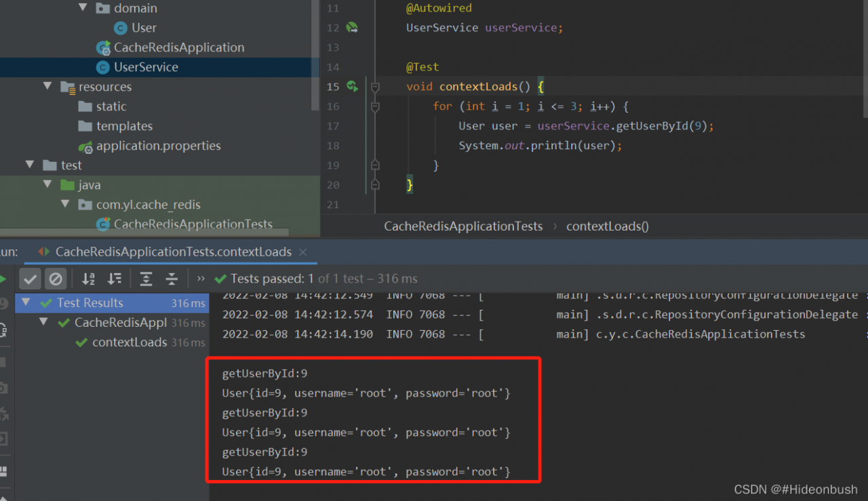
Task: Click the UserService class icon
Action: tap(103, 67)
